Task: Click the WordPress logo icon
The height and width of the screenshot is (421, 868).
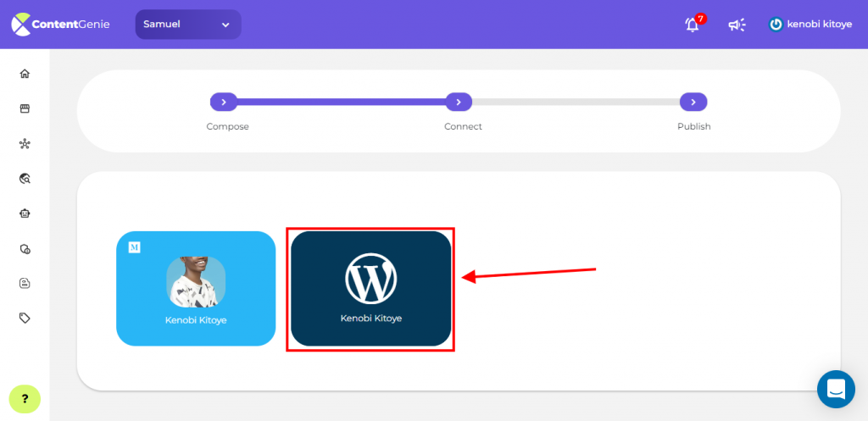Action: pos(371,279)
